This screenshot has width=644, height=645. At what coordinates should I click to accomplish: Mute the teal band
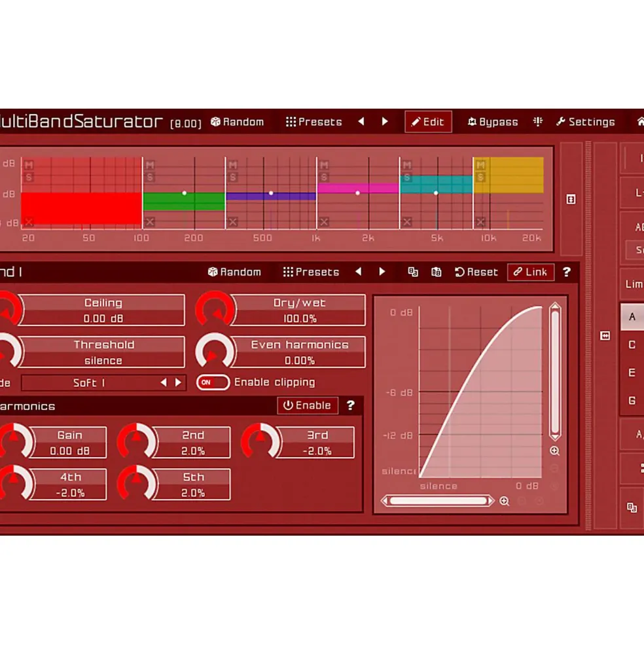tap(406, 165)
